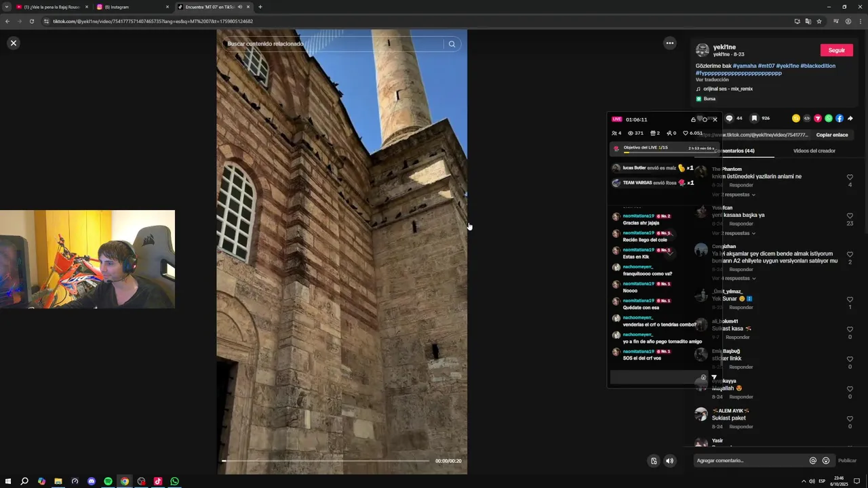This screenshot has height=488, width=868.
Task: Reload the page
Action: click(x=31, y=21)
